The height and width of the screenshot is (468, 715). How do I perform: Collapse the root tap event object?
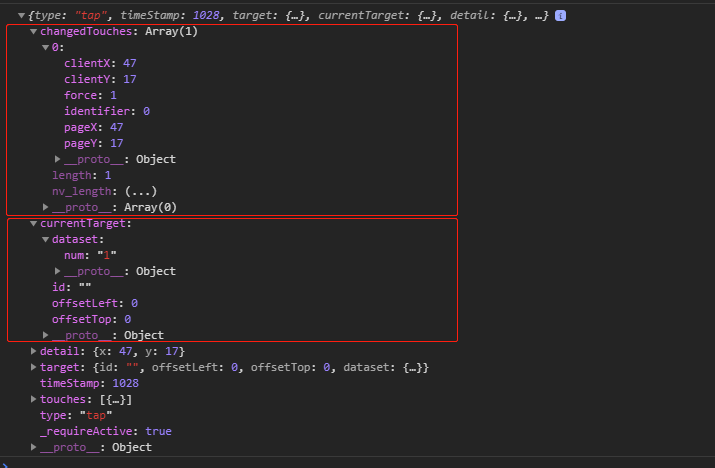(x=21, y=16)
